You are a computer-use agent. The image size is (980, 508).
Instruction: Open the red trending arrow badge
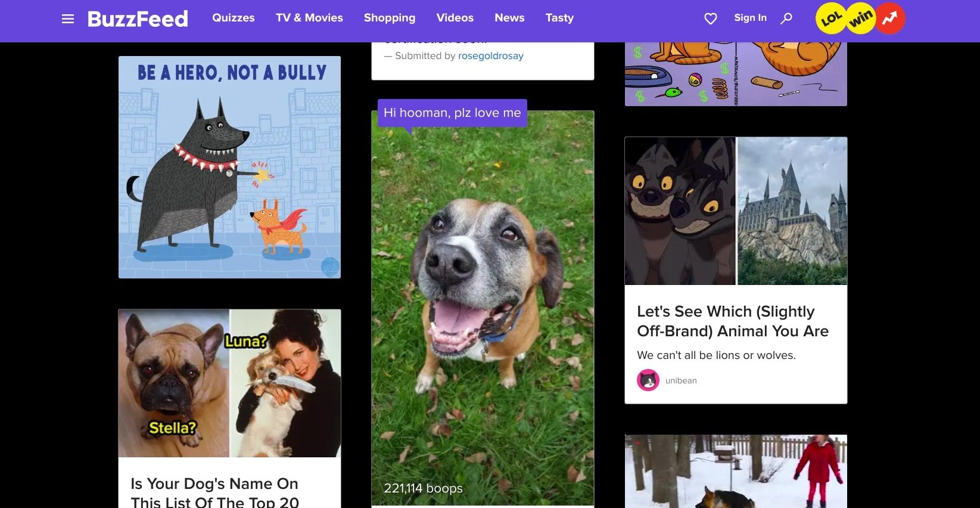[x=890, y=18]
